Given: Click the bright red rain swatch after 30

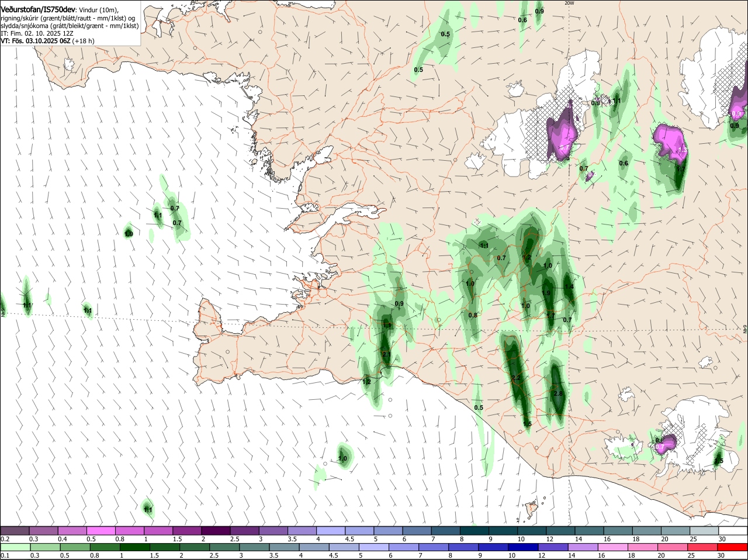Looking at the screenshot, I should (733, 547).
